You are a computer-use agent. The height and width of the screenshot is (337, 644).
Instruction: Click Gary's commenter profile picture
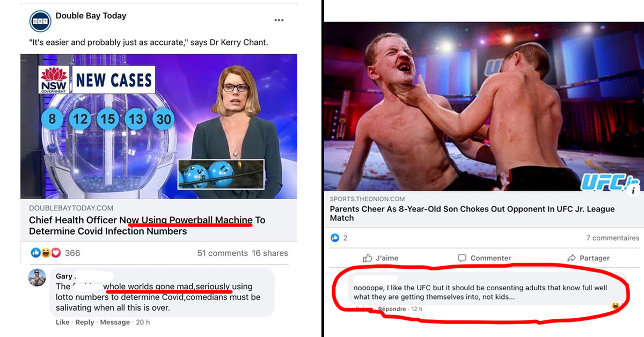tap(37, 277)
